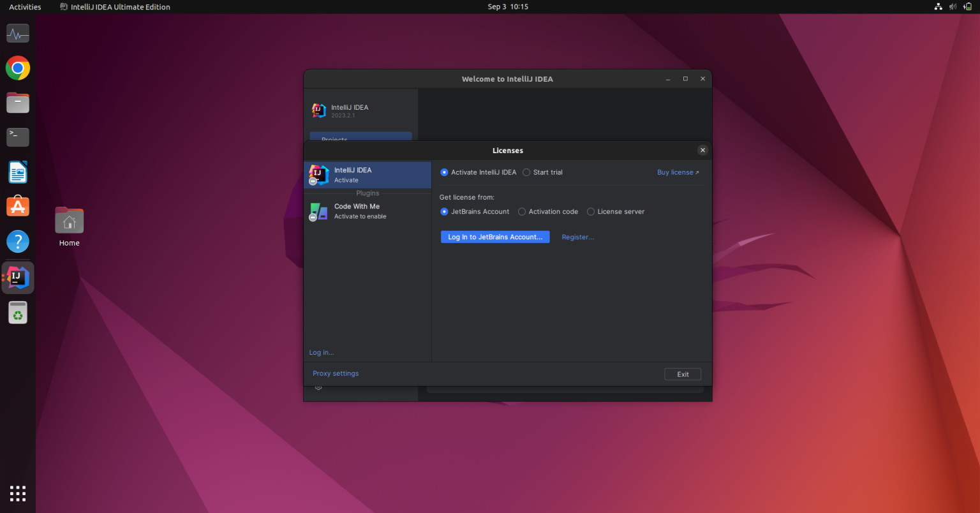
Task: Open Proxy settings link
Action: pyautogui.click(x=335, y=373)
